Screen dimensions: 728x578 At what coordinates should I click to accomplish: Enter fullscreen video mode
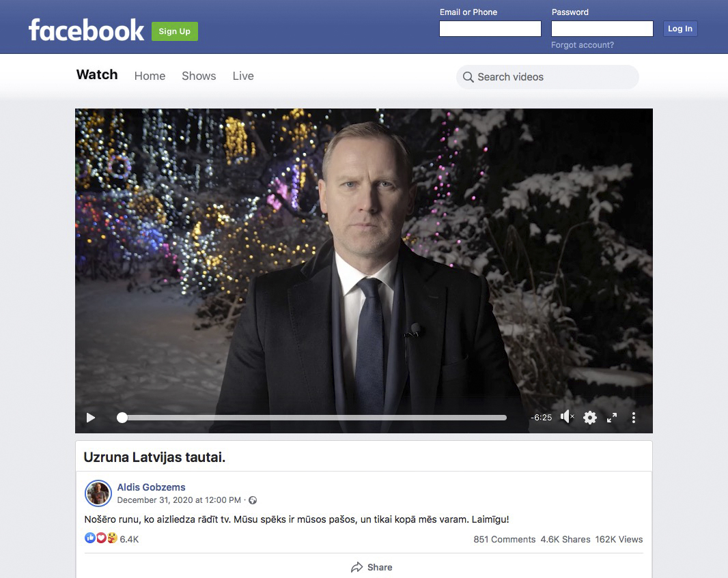[x=612, y=418]
